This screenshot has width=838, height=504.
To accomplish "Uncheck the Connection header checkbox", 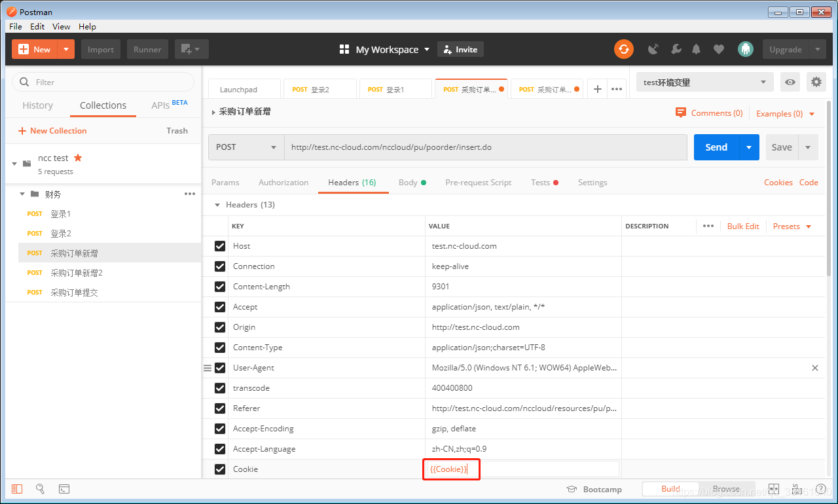I will (220, 266).
